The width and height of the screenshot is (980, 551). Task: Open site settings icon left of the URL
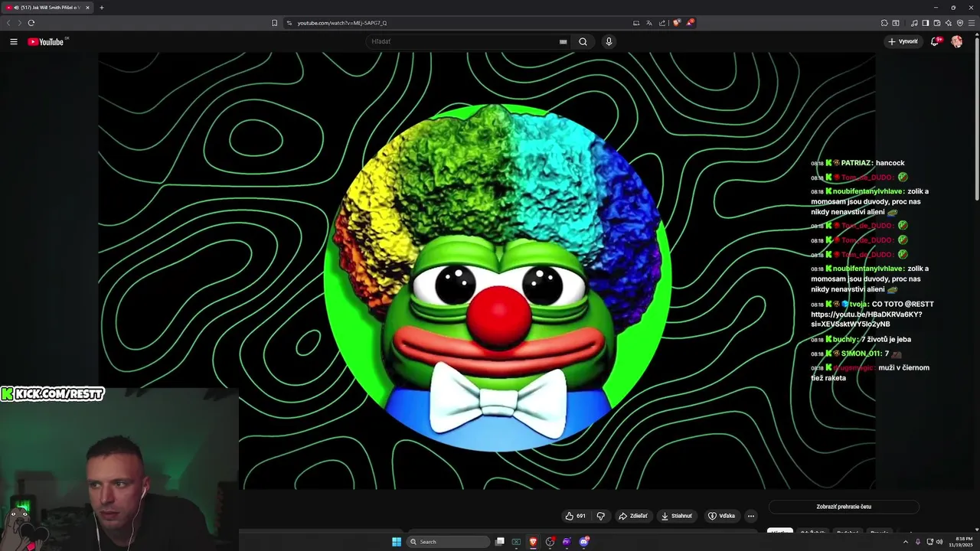tap(289, 23)
